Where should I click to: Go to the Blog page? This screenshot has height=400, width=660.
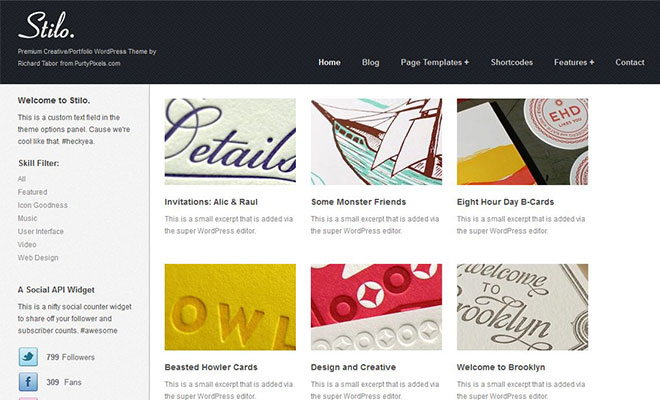[371, 62]
